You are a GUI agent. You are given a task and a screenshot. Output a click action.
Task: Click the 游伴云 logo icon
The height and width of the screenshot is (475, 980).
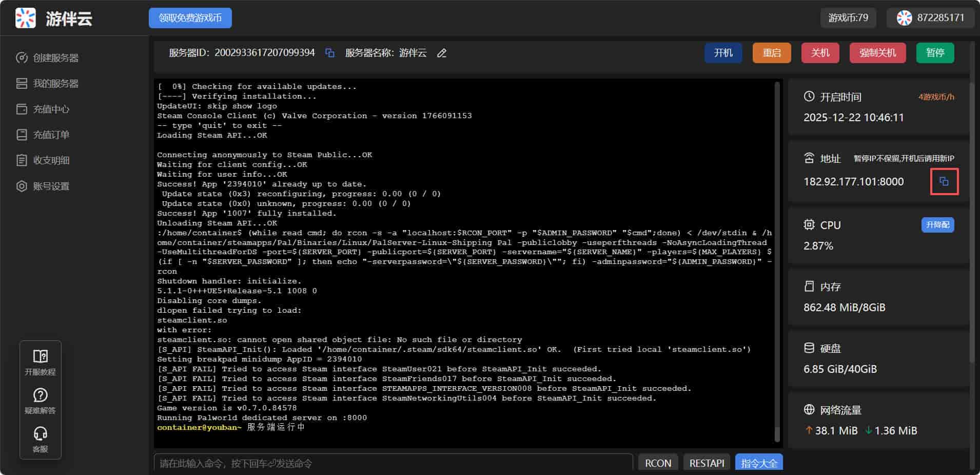pyautogui.click(x=26, y=18)
